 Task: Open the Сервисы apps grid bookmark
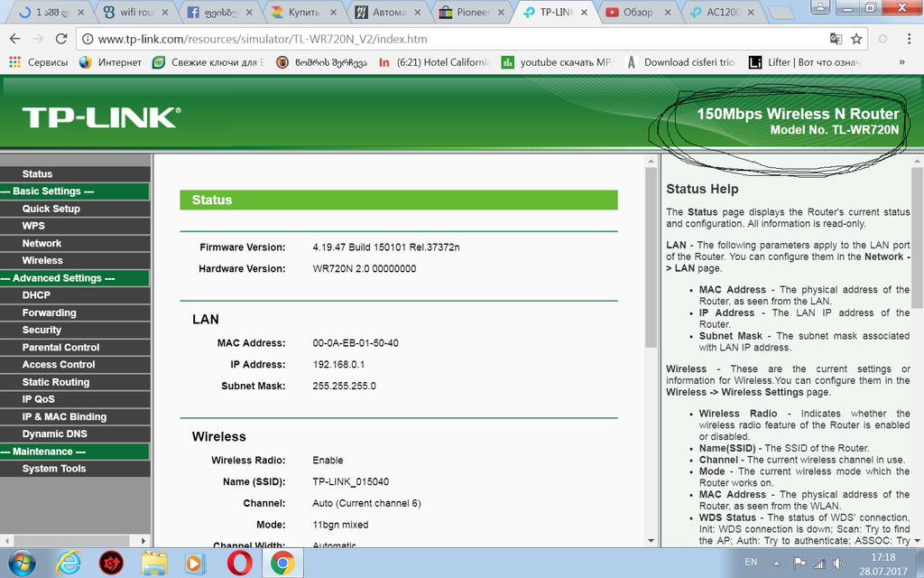(x=38, y=62)
